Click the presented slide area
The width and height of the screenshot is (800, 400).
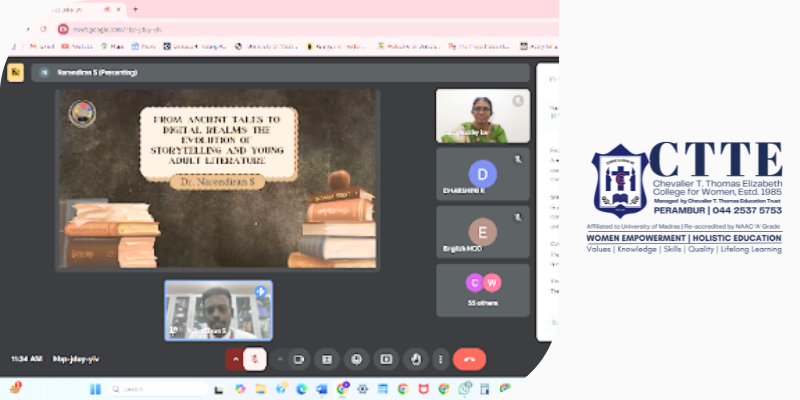pyautogui.click(x=218, y=179)
